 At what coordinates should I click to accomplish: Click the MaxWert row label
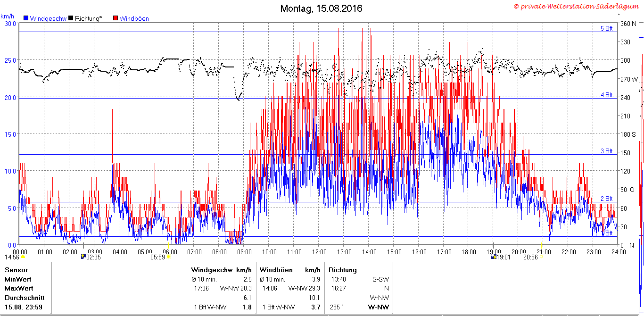pyautogui.click(x=19, y=288)
